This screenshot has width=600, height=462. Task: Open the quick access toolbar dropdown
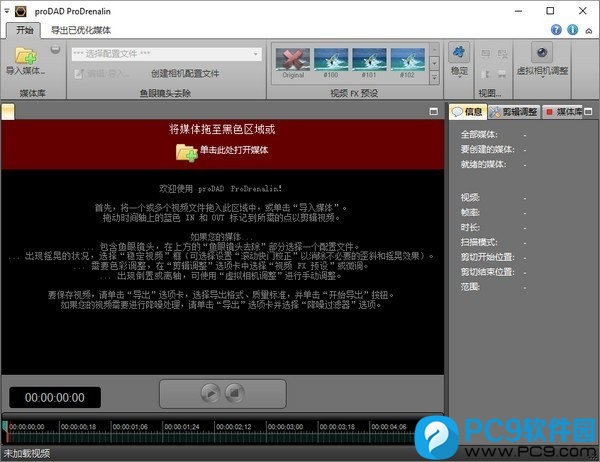tap(7, 11)
